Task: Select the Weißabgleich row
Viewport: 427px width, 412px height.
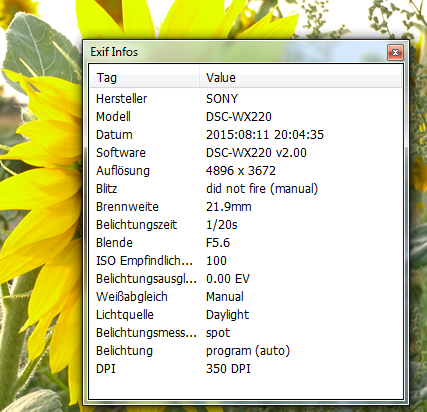Action: (x=246, y=297)
